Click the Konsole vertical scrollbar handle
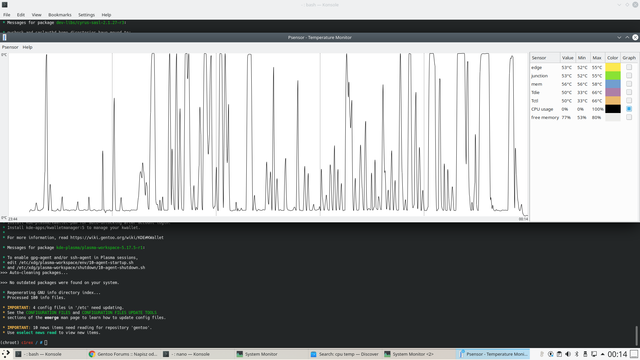This screenshot has width=640, height=360. pyautogui.click(x=636, y=336)
